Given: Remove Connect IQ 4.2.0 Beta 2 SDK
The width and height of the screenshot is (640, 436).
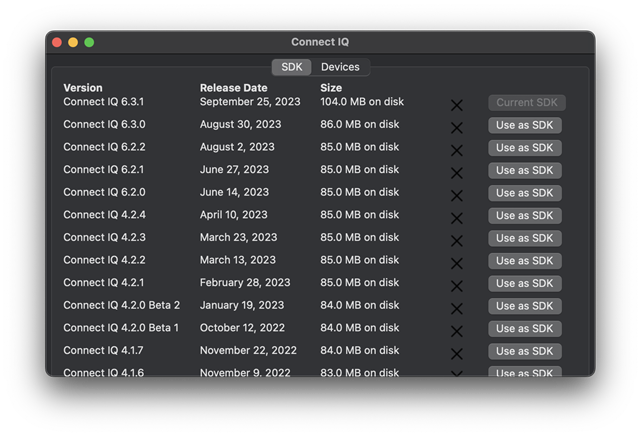Looking at the screenshot, I should [x=457, y=309].
